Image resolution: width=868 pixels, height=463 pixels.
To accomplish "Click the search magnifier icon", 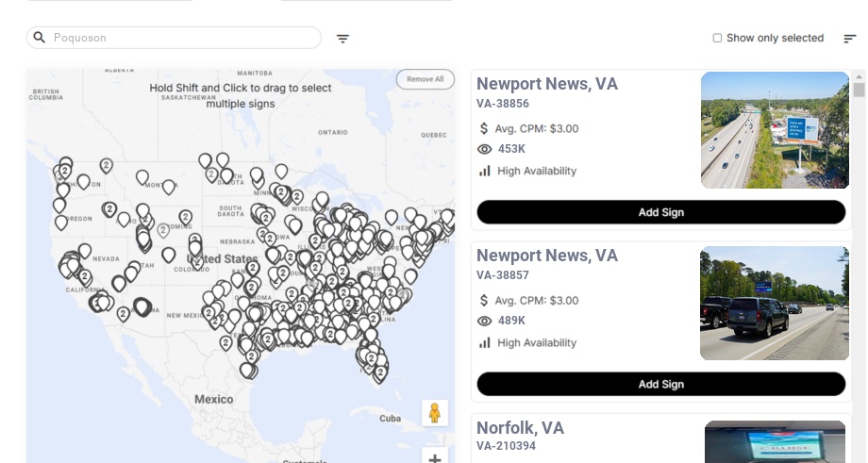I will [40, 38].
